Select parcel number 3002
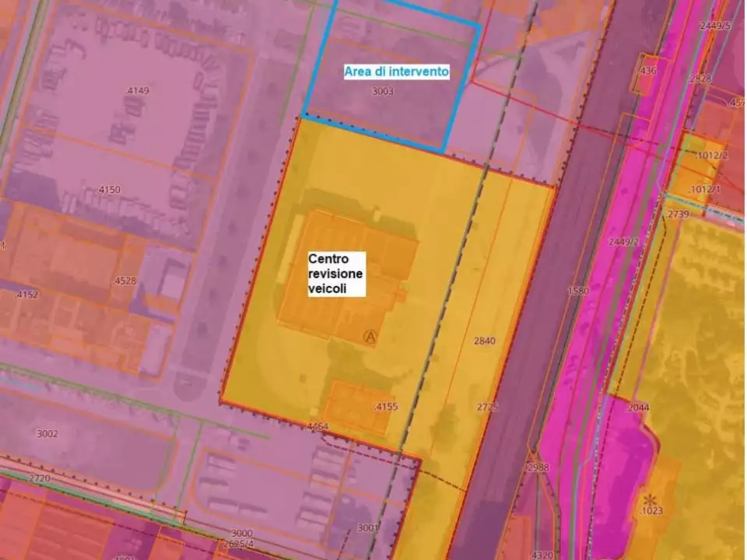This screenshot has width=747, height=560. [x=47, y=433]
